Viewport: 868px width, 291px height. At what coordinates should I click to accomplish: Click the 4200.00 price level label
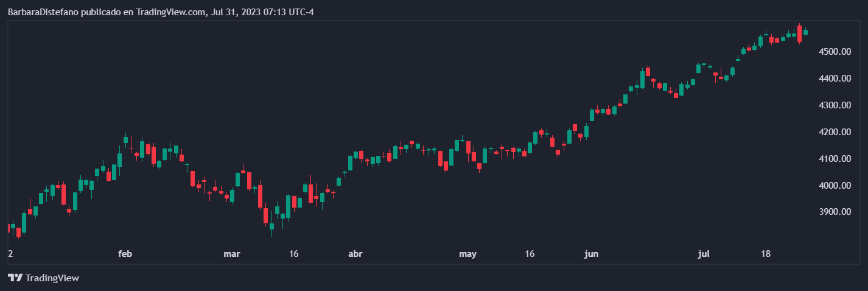[834, 132]
